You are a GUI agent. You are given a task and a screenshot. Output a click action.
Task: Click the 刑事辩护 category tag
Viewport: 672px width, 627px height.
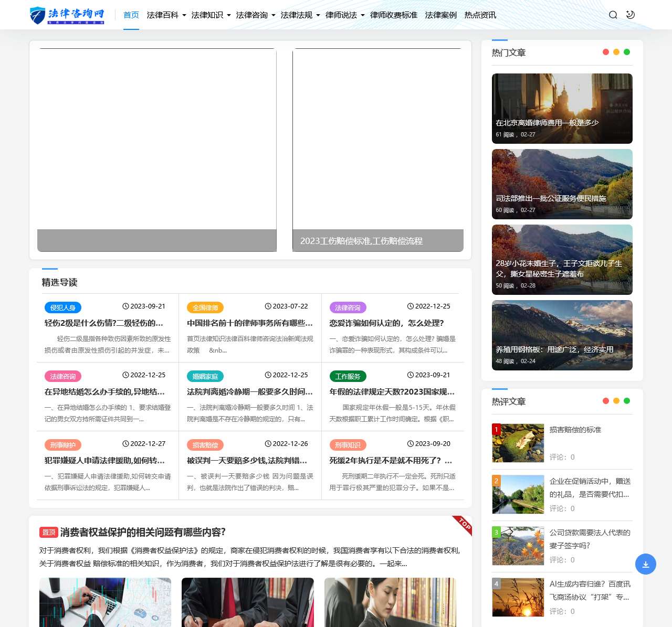pos(63,445)
